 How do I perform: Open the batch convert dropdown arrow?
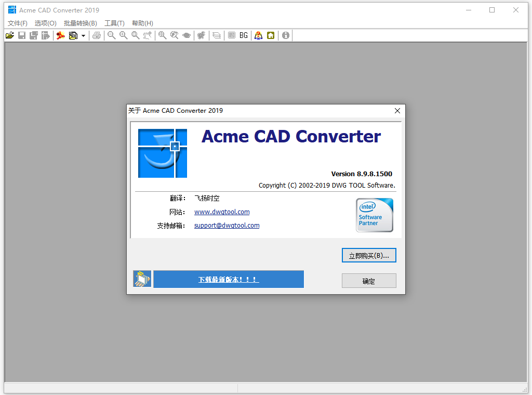click(83, 35)
